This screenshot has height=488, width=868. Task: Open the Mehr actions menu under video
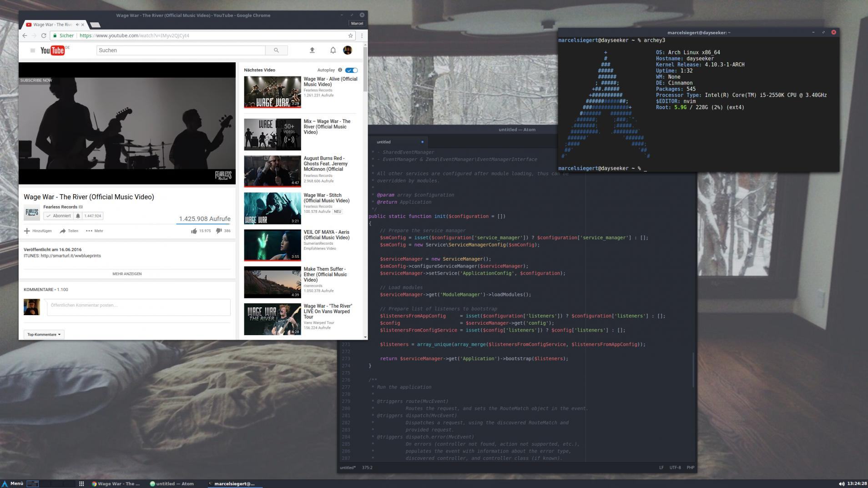(95, 231)
